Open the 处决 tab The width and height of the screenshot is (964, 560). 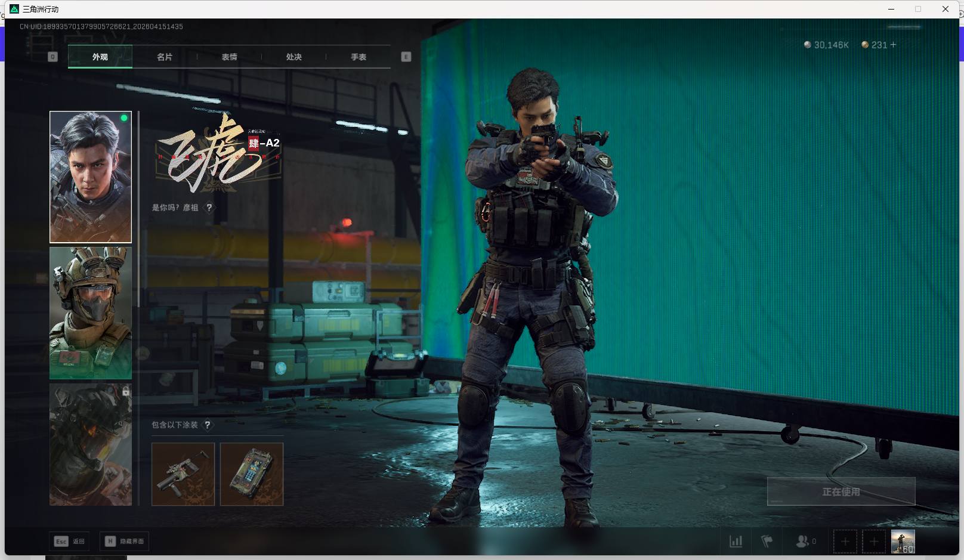click(x=293, y=57)
